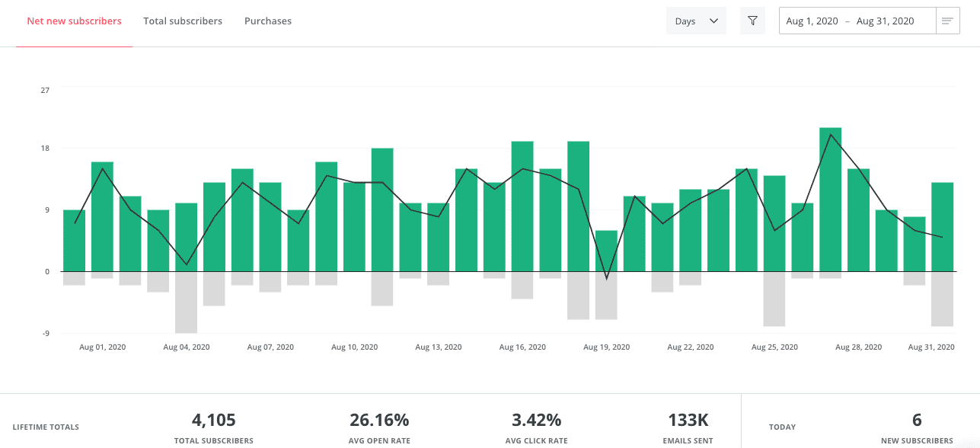Viewport: 980px width, 448px height.
Task: Select the green bar for Aug 31, 2020
Action: [x=942, y=227]
